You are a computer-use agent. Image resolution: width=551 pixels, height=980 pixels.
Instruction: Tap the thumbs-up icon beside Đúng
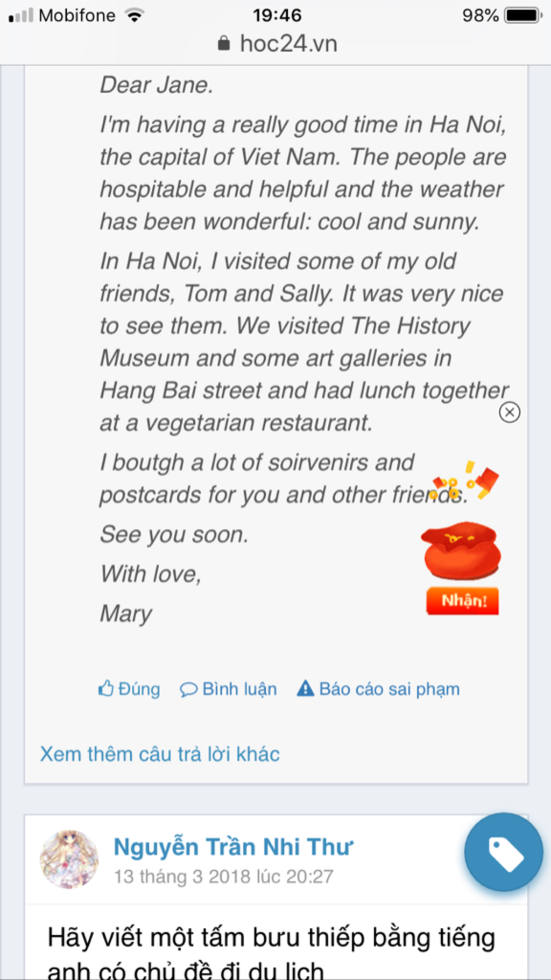[106, 689]
